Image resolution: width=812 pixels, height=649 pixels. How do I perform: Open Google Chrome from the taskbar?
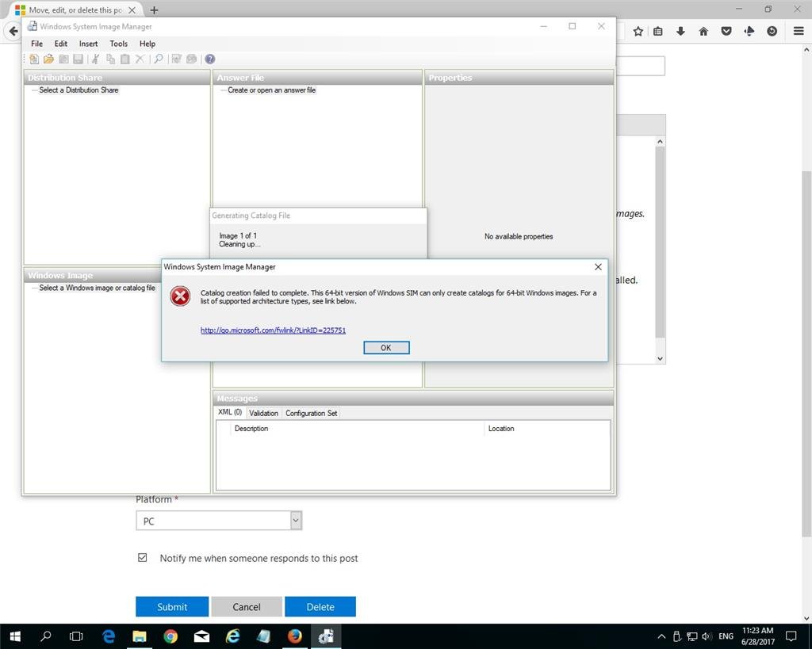pyautogui.click(x=170, y=636)
